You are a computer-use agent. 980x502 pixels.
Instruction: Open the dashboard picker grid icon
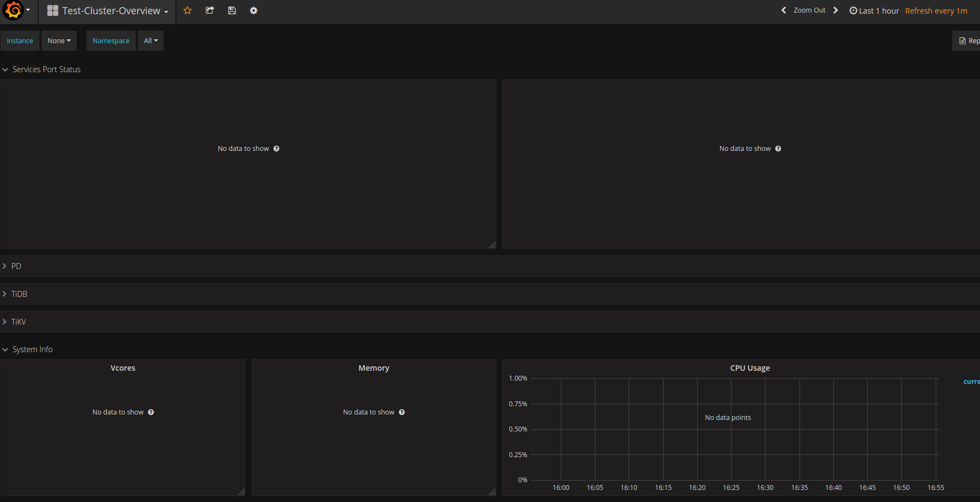(x=53, y=10)
